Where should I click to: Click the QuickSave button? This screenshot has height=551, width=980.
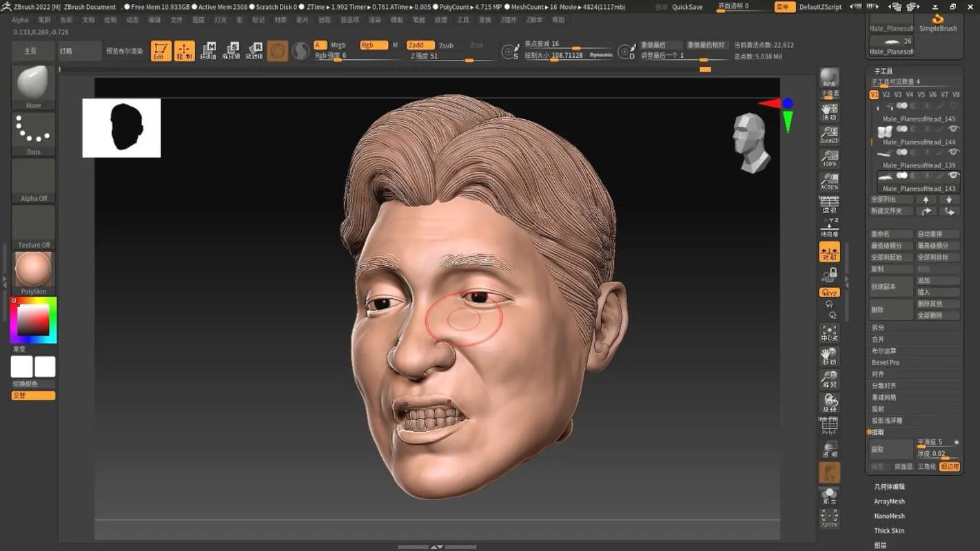(x=687, y=7)
